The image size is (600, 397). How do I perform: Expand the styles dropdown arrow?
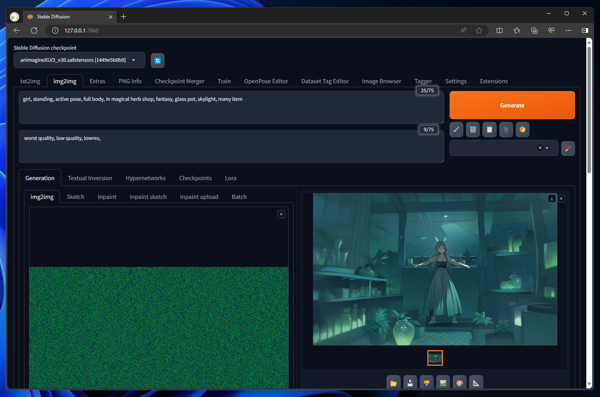pos(547,148)
